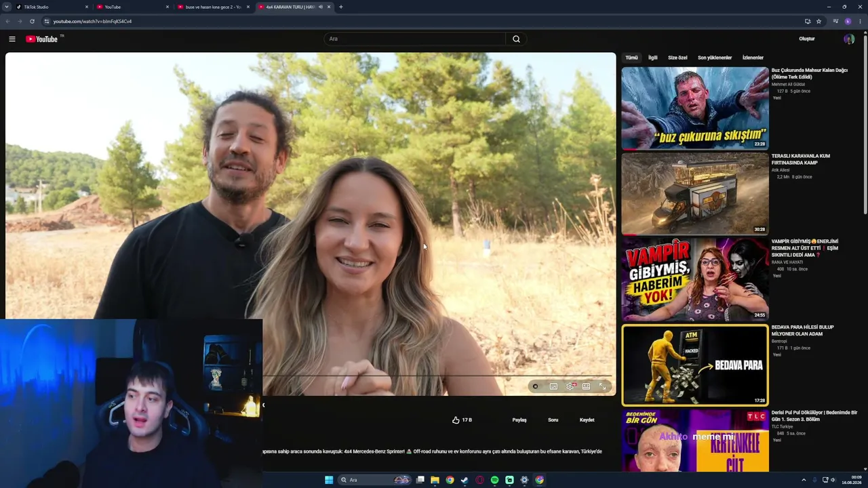The height and width of the screenshot is (488, 868).
Task: Click the main video player frame
Action: coord(311,224)
